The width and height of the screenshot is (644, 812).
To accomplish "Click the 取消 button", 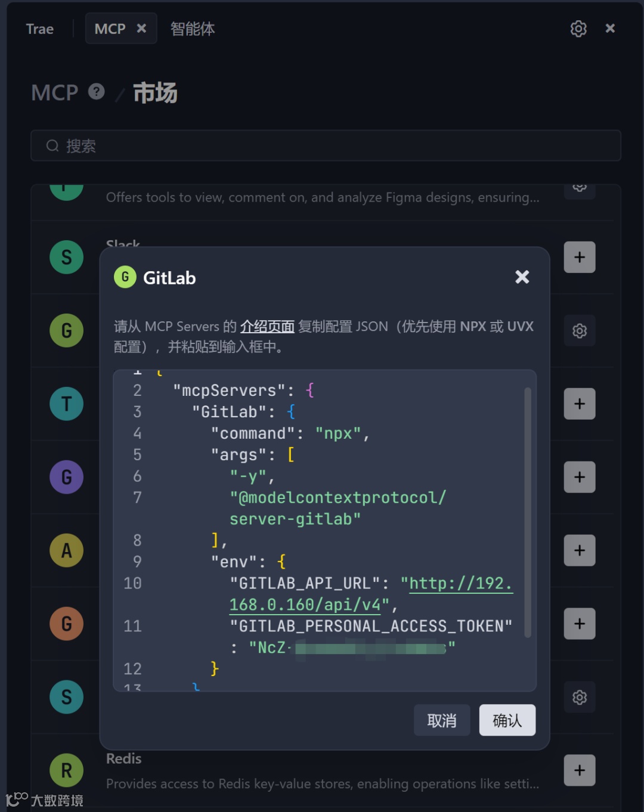I will [x=442, y=720].
